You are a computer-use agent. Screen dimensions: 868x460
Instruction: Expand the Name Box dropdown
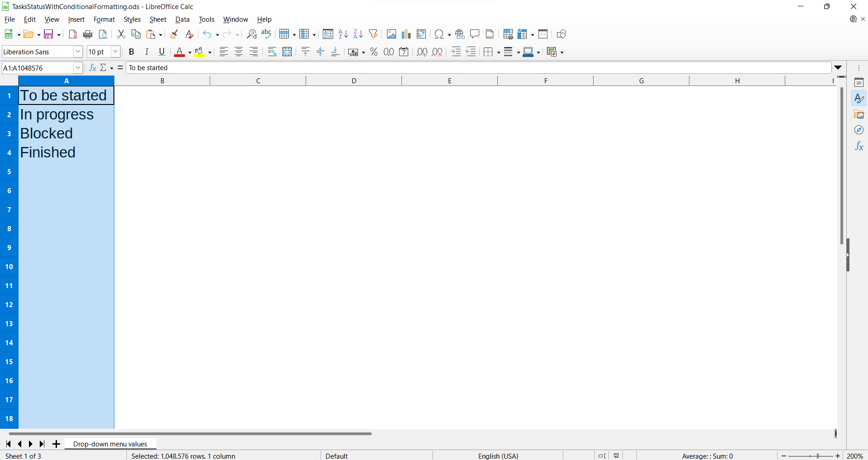point(78,68)
